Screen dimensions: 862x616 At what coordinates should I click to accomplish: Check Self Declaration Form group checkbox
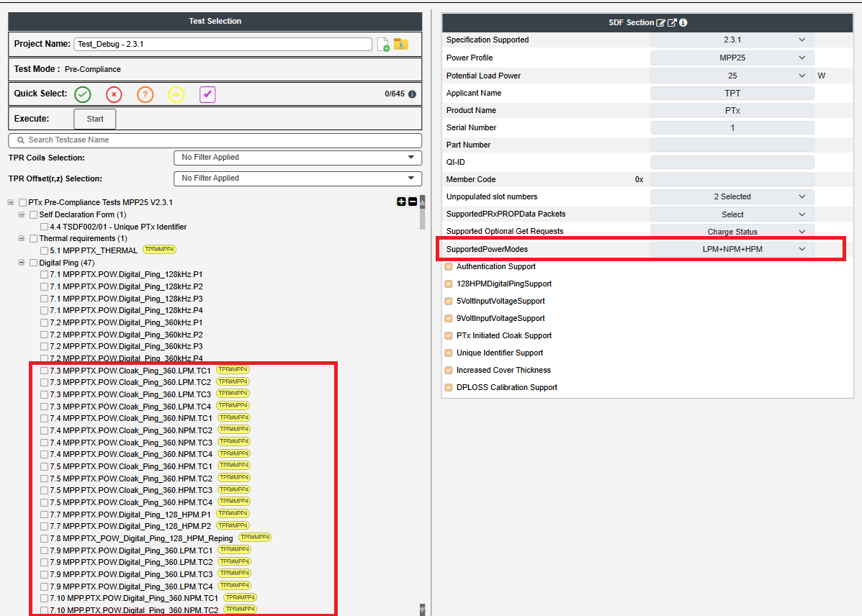[34, 215]
